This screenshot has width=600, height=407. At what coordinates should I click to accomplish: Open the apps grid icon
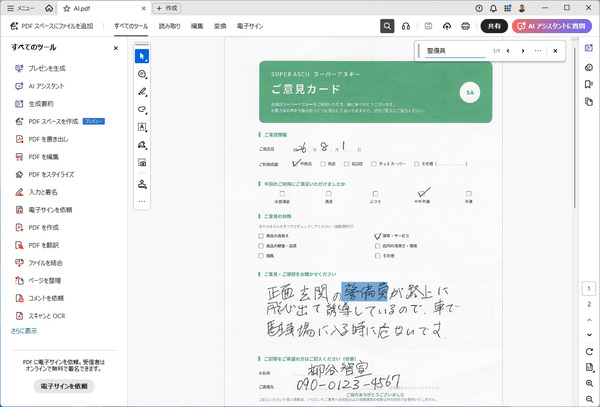coord(507,8)
